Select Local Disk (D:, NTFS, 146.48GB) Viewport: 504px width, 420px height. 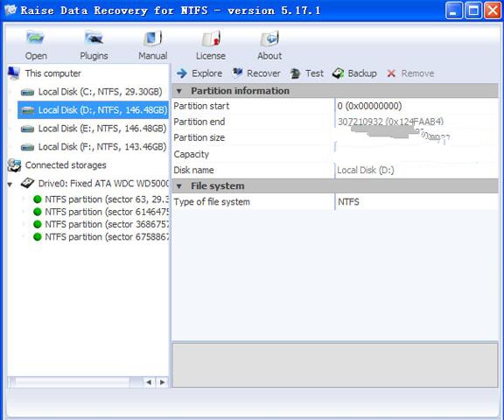pos(94,110)
